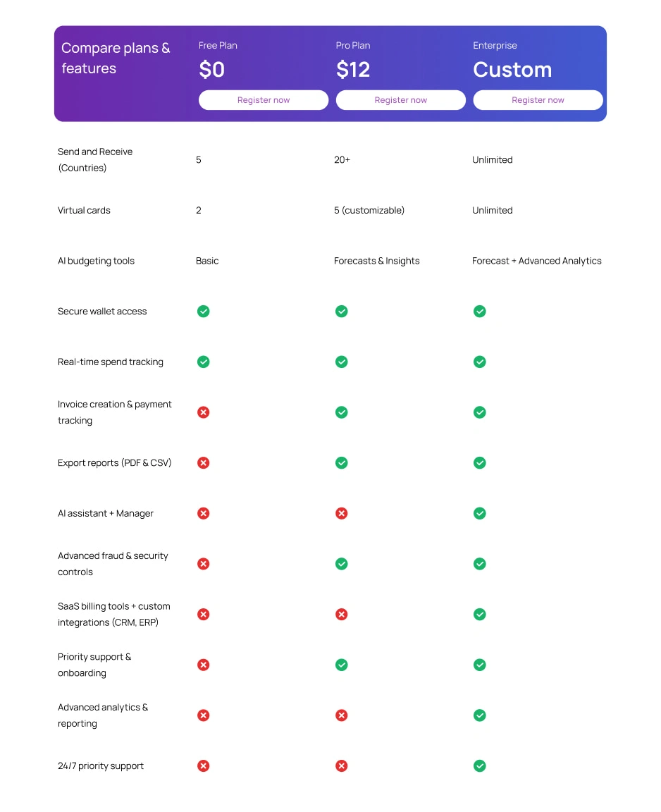The image size is (661, 812).
Task: Click the red cross under Free Plan for AI assistant
Action: click(x=203, y=513)
